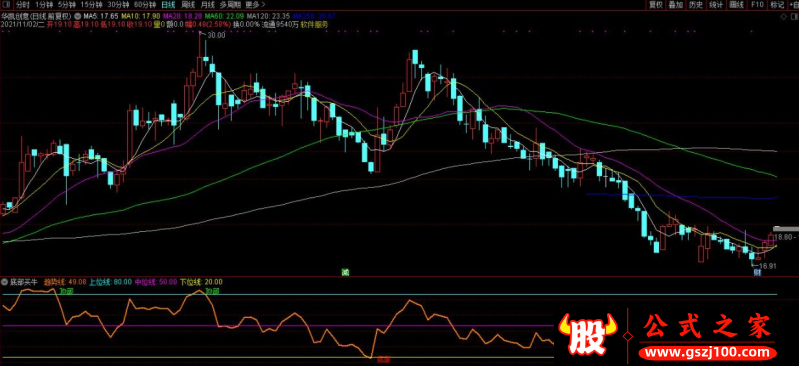
Task: Click the diamond icon at top right
Action: pyautogui.click(x=783, y=16)
